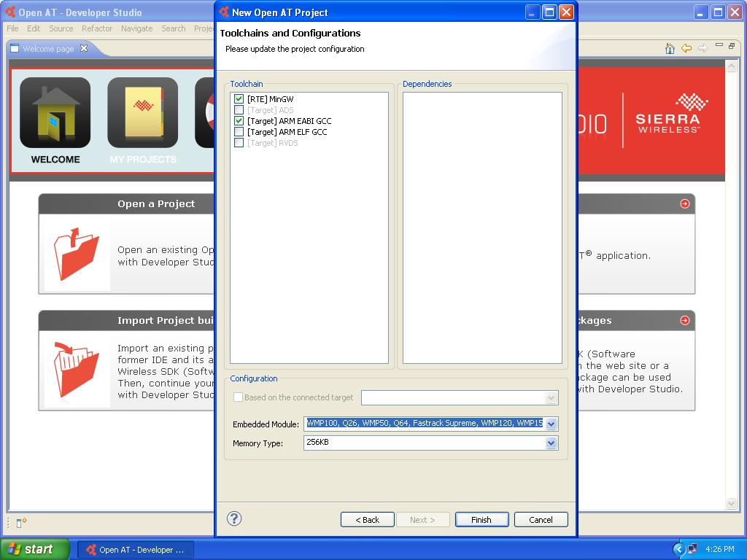Open My Projects notebook icon
Viewport: 747px width, 560px height.
143,113
